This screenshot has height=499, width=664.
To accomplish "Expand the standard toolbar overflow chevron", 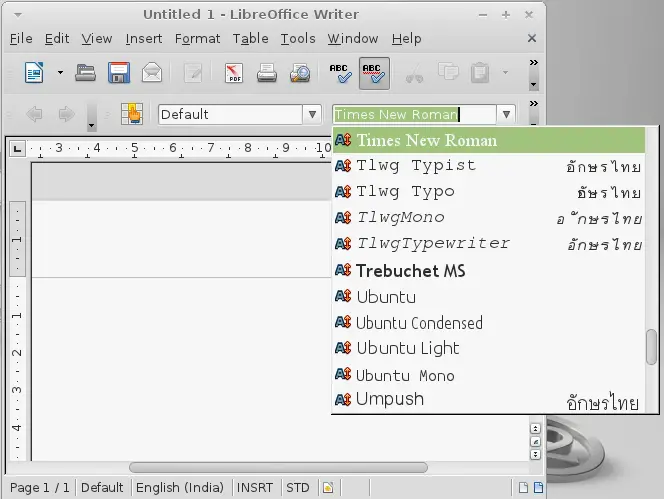I will click(534, 63).
